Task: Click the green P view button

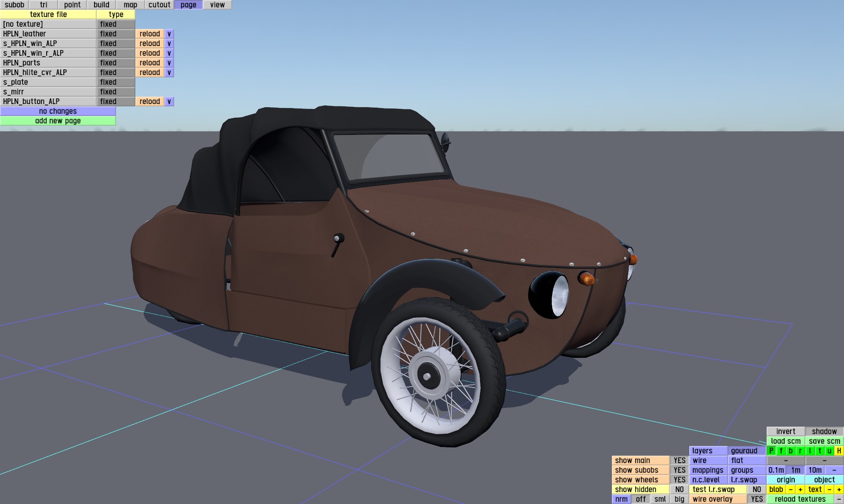Action: click(x=771, y=451)
